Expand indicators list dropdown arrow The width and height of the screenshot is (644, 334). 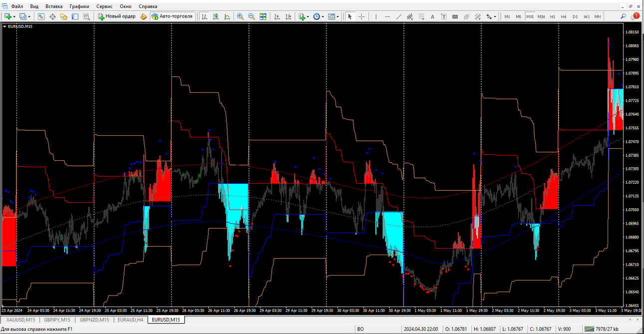pyautogui.click(x=308, y=16)
